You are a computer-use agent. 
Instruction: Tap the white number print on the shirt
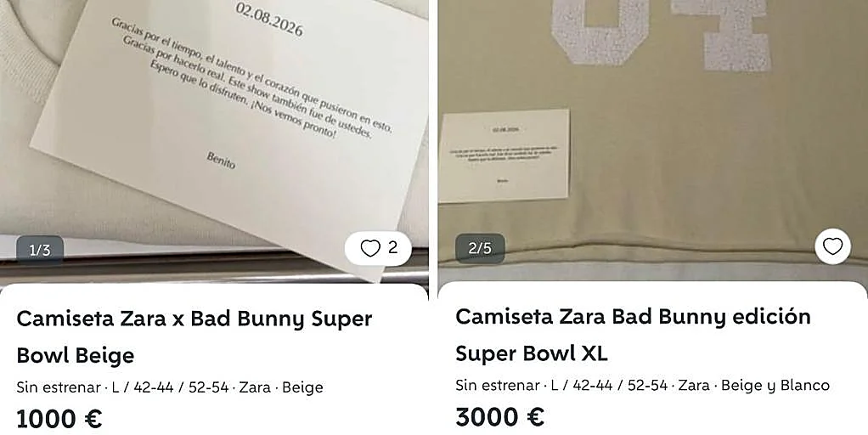[662, 33]
